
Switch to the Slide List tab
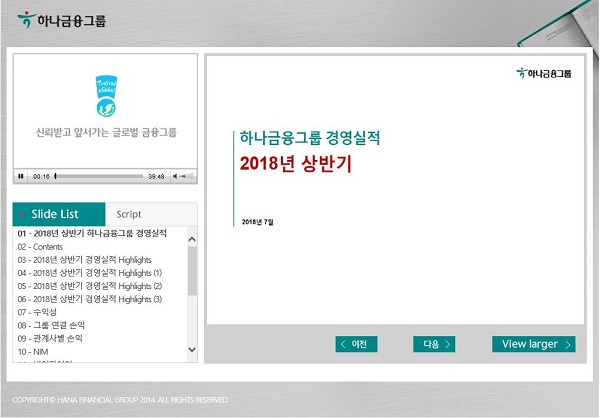point(59,214)
